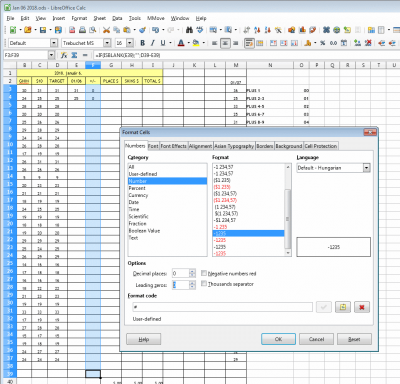This screenshot has height=384, width=400.
Task: Click the Edit Comment format-code button
Action: [343, 307]
